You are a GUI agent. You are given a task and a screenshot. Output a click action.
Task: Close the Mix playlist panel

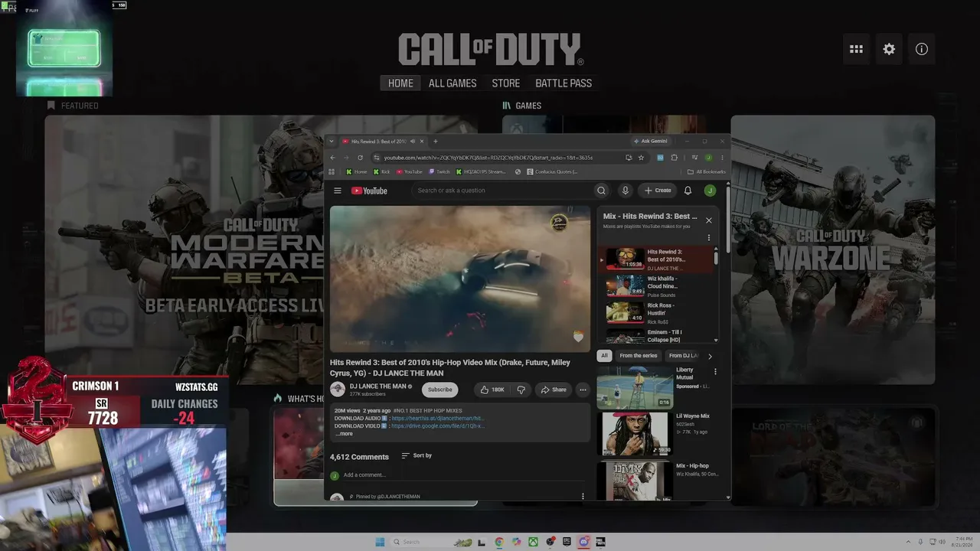(709, 220)
